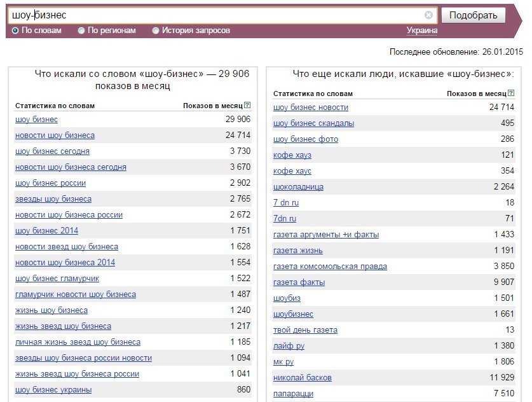Click the 'Подобрать' button
532x402 pixels.
tap(474, 15)
